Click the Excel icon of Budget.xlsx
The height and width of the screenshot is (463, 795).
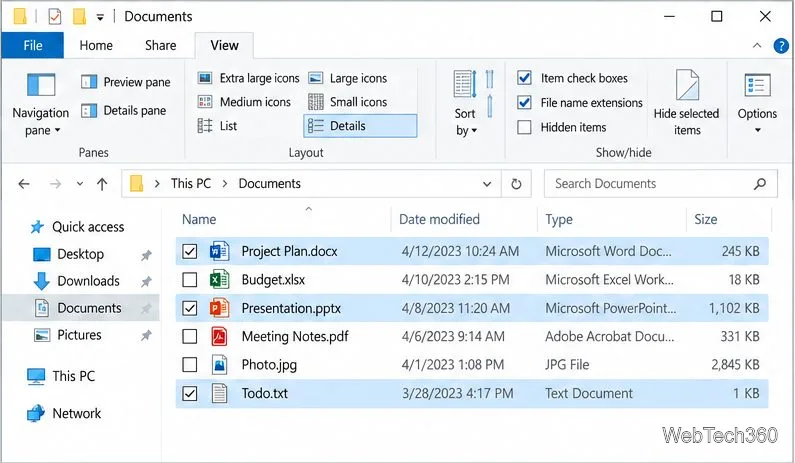220,279
